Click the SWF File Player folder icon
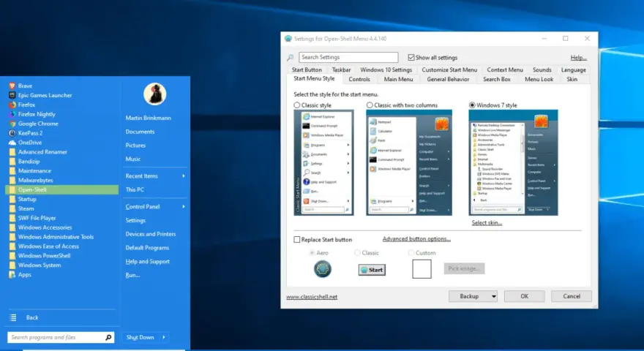 [x=12, y=218]
